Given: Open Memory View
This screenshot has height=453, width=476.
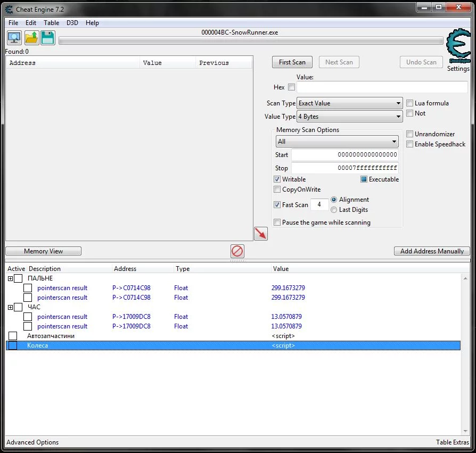Looking at the screenshot, I should click(x=44, y=251).
